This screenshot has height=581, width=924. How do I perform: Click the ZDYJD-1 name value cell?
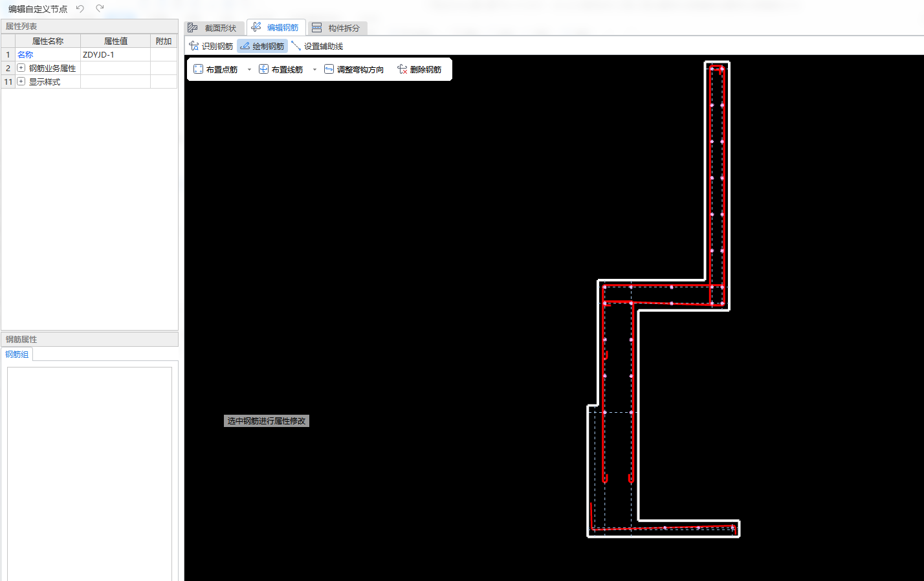[x=115, y=54]
